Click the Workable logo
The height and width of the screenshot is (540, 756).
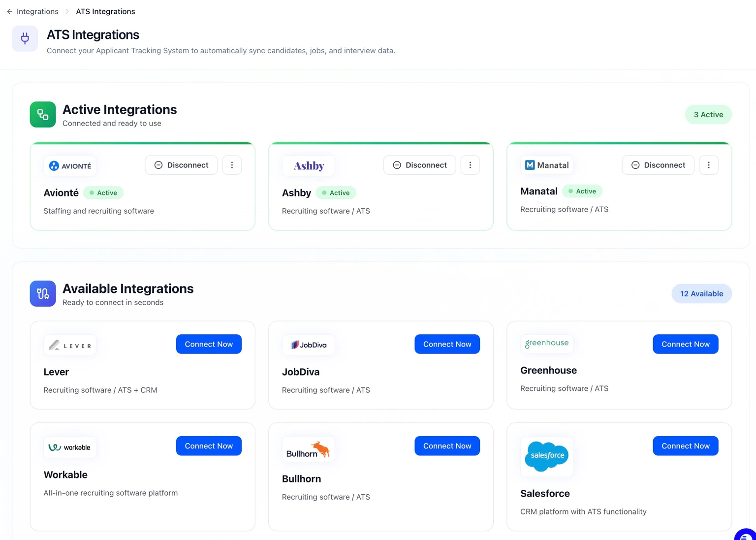[x=70, y=447]
